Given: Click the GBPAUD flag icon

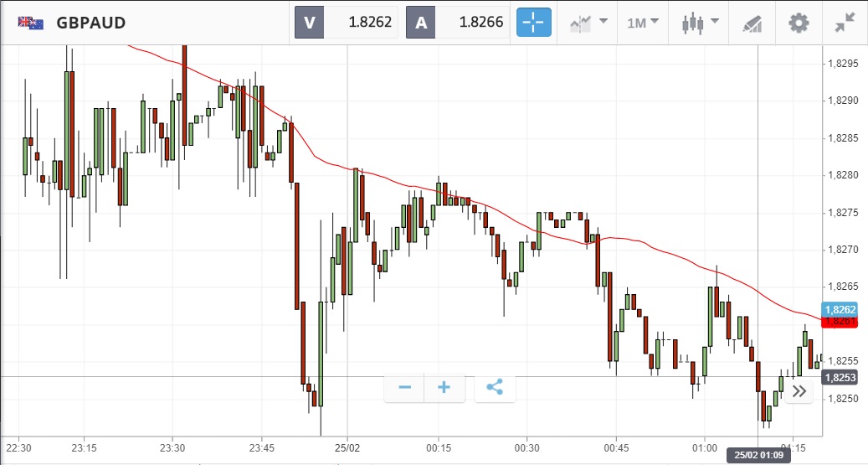Looking at the screenshot, I should coord(31,23).
